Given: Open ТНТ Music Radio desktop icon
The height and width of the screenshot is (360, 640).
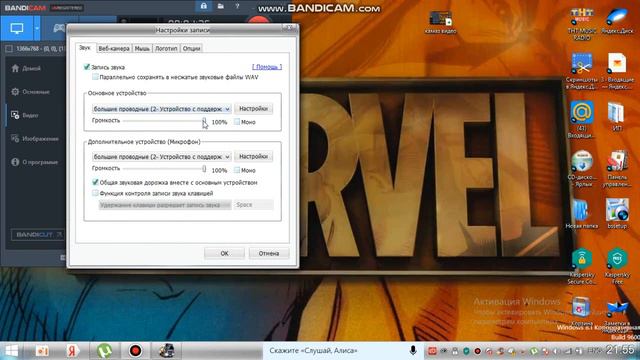Looking at the screenshot, I should pyautogui.click(x=582, y=23).
